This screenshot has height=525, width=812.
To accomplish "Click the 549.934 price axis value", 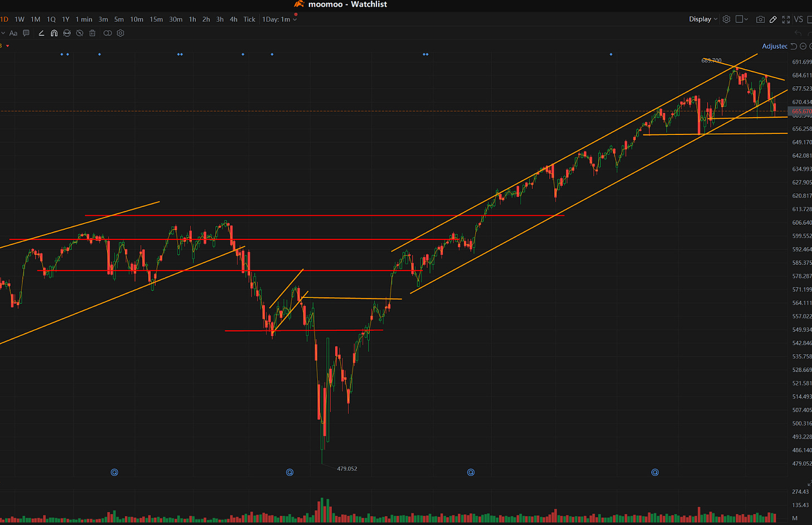I will click(802, 330).
